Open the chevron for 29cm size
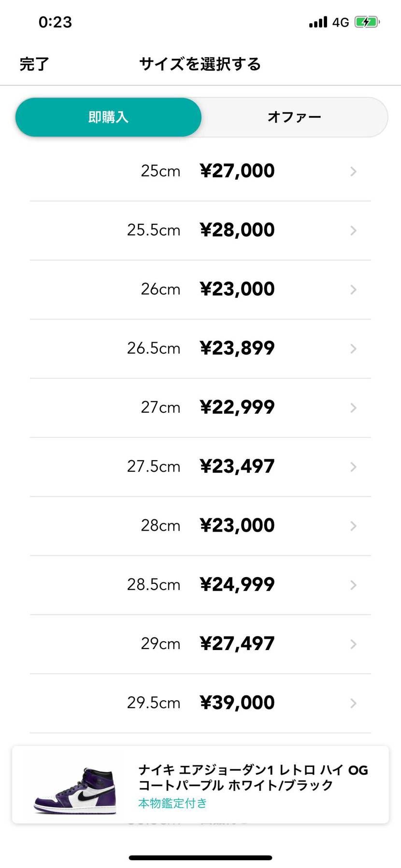401x868 pixels. (x=353, y=644)
